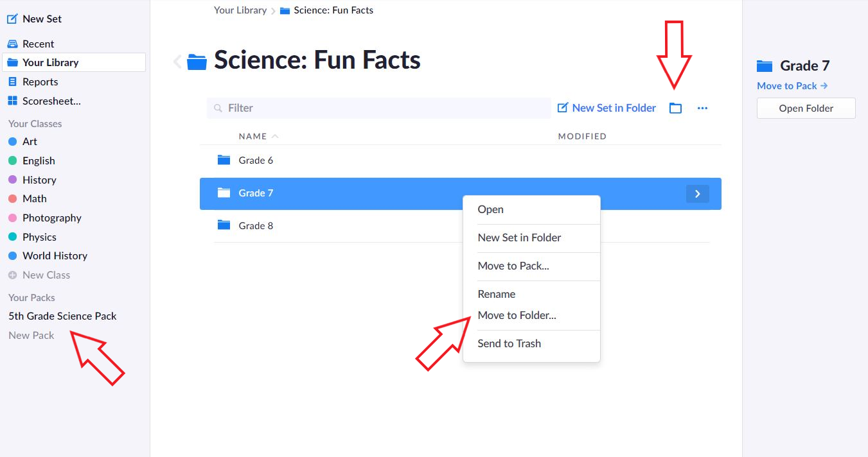
Task: Click the Recent label in sidebar
Action: [x=39, y=44]
